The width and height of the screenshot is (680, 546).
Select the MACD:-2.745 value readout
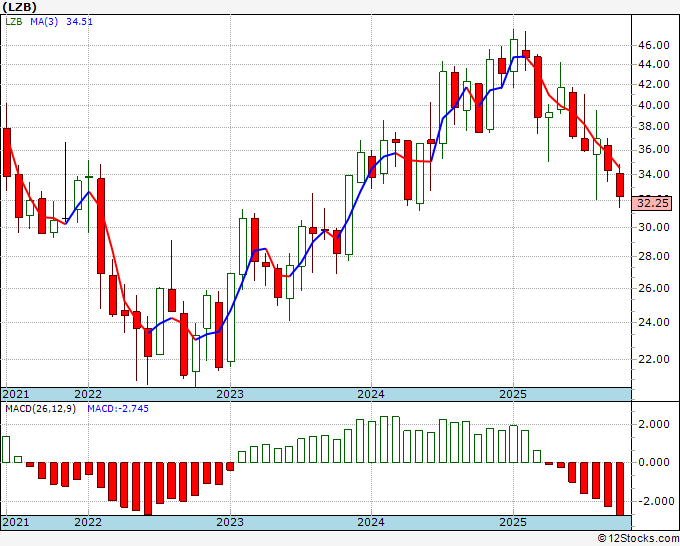[x=118, y=409]
